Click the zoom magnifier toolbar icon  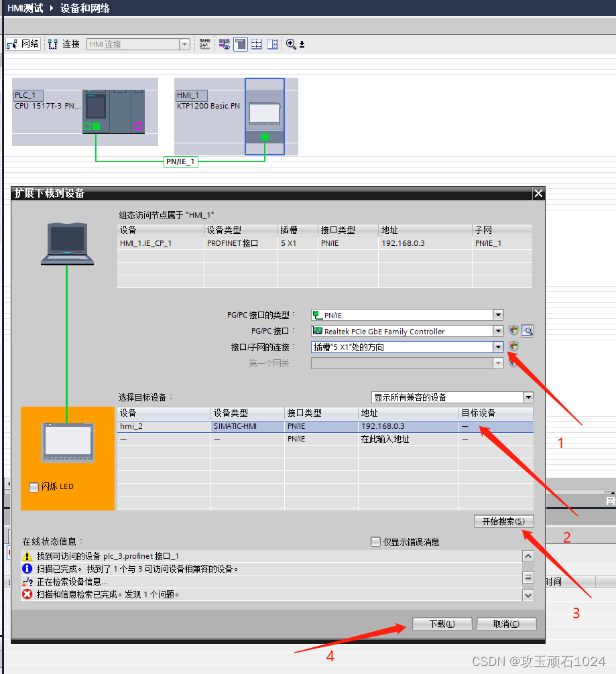291,44
